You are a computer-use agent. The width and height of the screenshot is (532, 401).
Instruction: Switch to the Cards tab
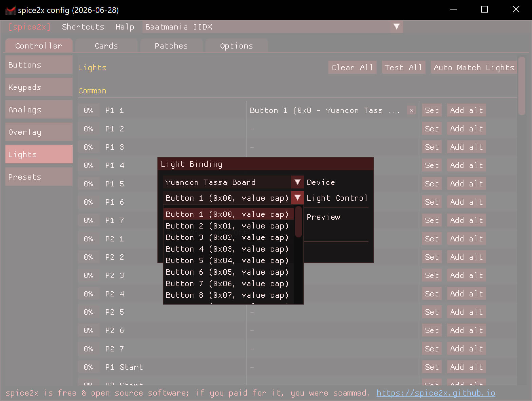[106, 46]
